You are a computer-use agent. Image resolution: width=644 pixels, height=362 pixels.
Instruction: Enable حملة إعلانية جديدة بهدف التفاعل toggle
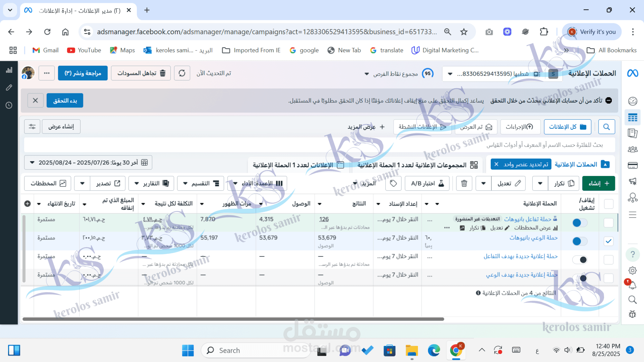point(580,260)
